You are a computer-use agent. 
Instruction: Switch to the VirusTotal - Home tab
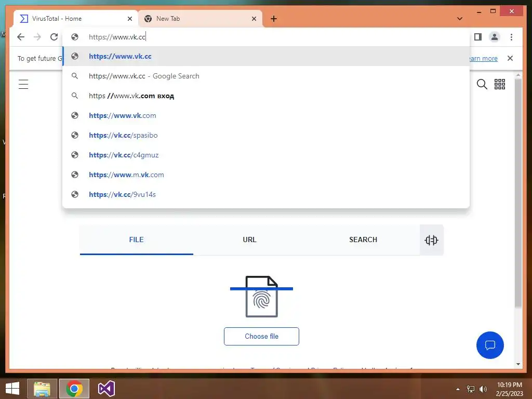tap(76, 19)
